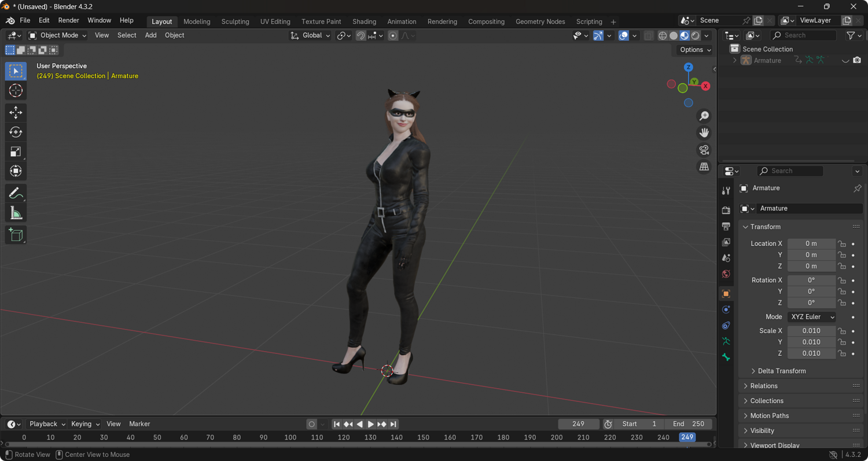This screenshot has height=461, width=868.
Task: Pin the Armature properties context
Action: tap(858, 189)
